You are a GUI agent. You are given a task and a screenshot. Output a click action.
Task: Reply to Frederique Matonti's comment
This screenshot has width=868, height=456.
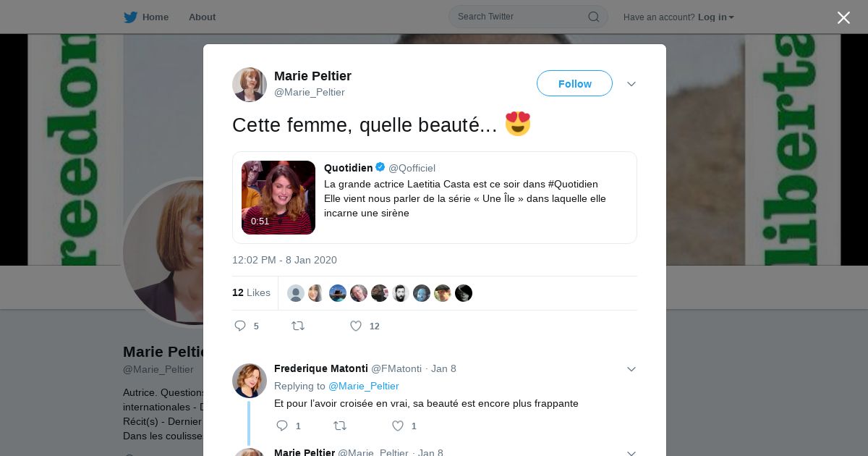point(282,426)
